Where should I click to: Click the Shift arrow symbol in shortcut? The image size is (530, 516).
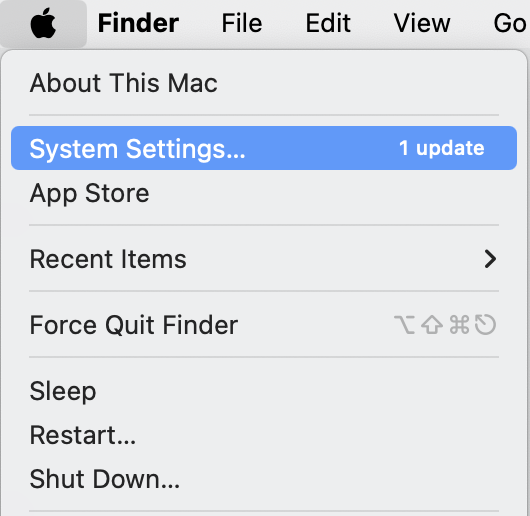coord(432,325)
